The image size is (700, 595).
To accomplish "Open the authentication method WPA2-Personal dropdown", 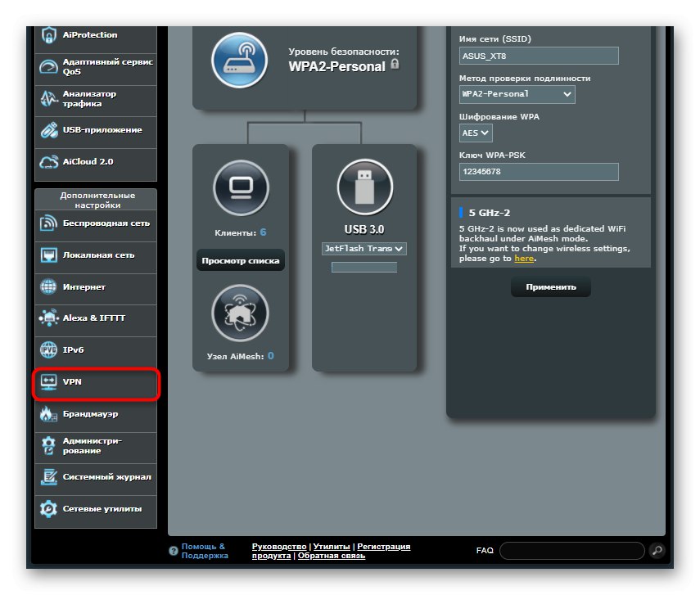I will tap(517, 94).
